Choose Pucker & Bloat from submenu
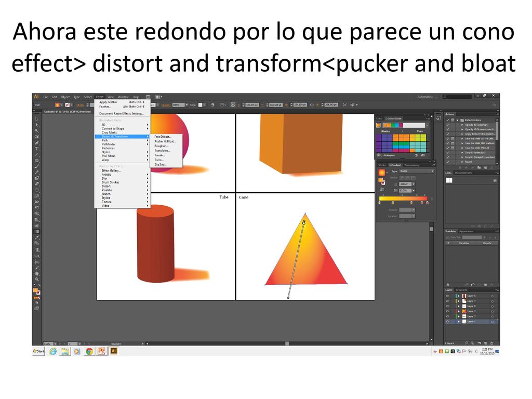Image resolution: width=532 pixels, height=399 pixels. 165,141
